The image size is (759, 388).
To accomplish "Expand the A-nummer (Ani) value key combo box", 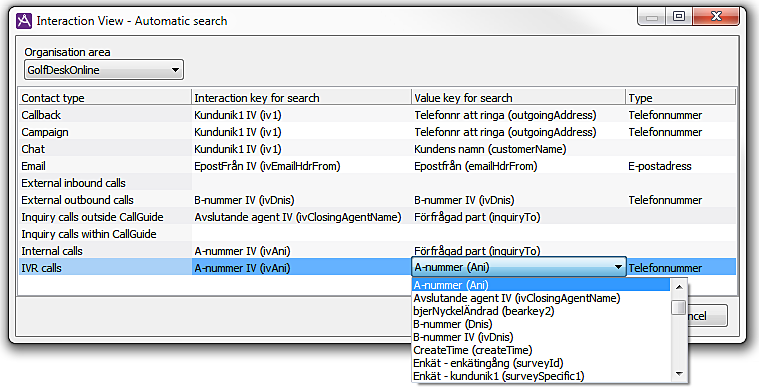I will pyautogui.click(x=519, y=267).
